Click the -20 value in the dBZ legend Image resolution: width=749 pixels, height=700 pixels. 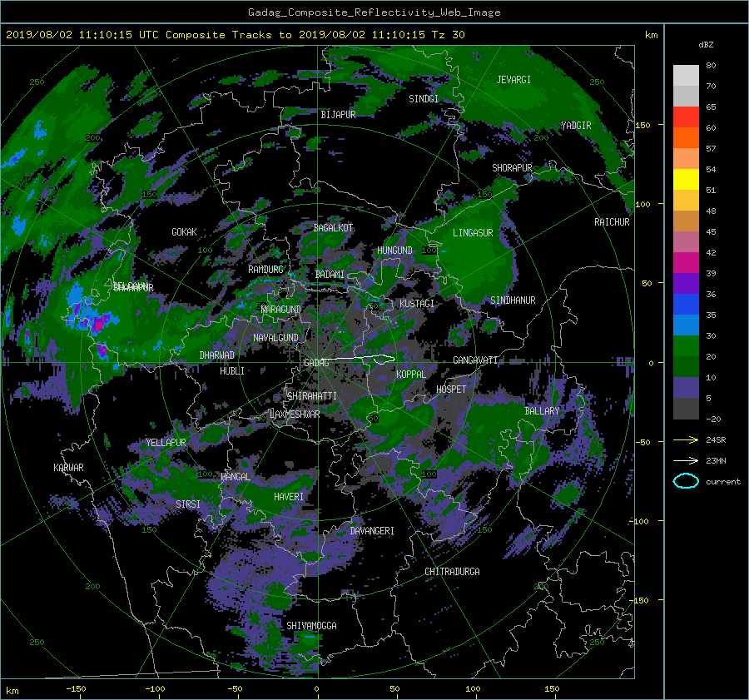click(x=713, y=419)
